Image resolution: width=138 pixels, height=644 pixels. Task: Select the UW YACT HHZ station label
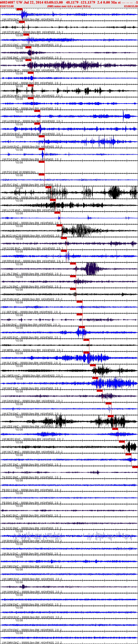point(32,452)
